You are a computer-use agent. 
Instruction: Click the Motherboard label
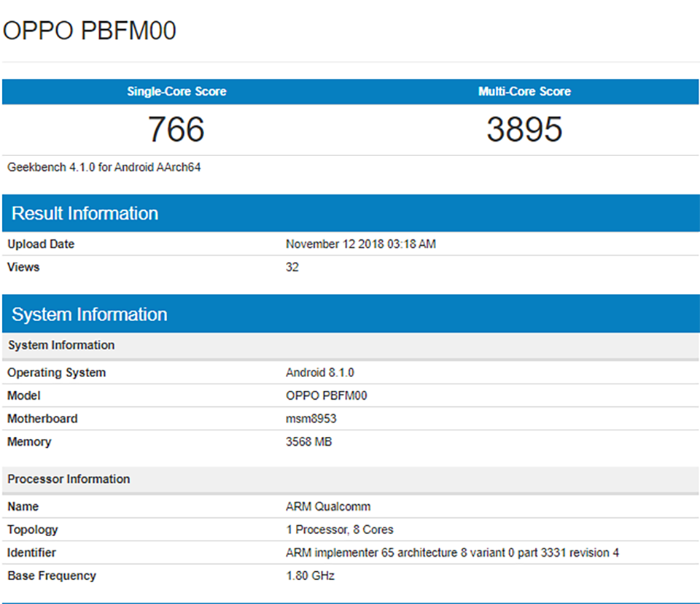point(42,419)
